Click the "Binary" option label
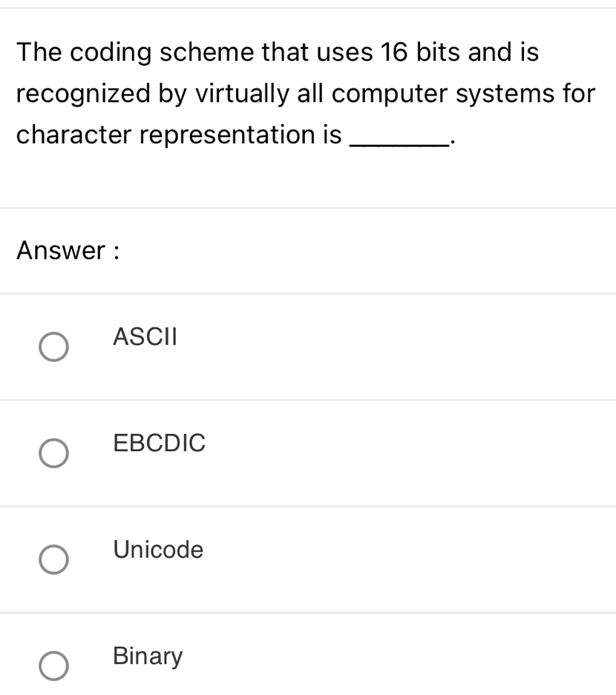This screenshot has height=695, width=616. (148, 656)
